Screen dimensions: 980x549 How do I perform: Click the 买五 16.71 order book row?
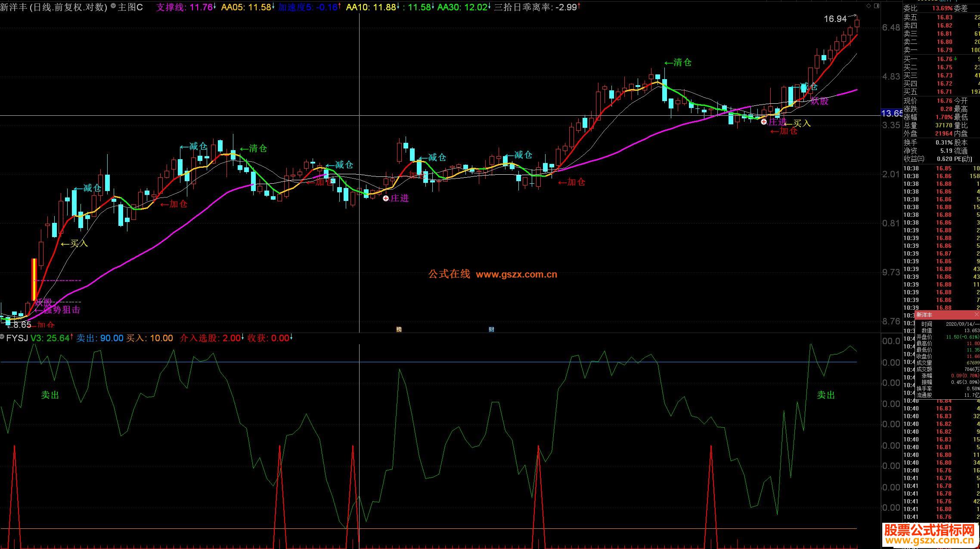(941, 92)
